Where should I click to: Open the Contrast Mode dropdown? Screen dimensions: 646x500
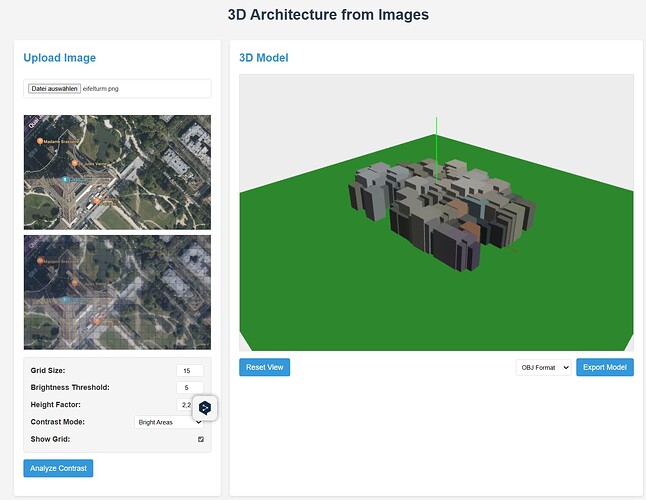point(169,422)
